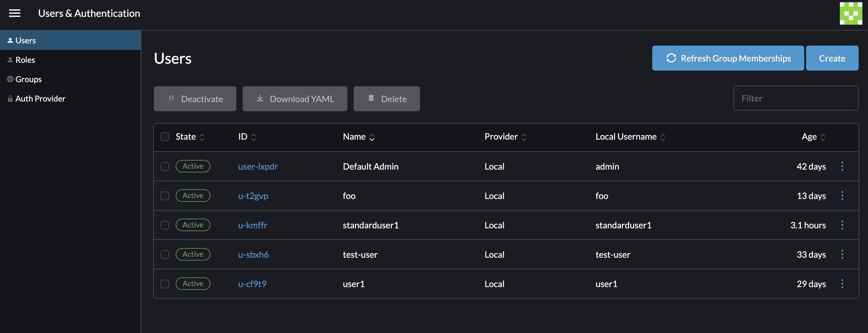Open actions menu for Default Admin row
868x333 pixels.
[x=842, y=166]
